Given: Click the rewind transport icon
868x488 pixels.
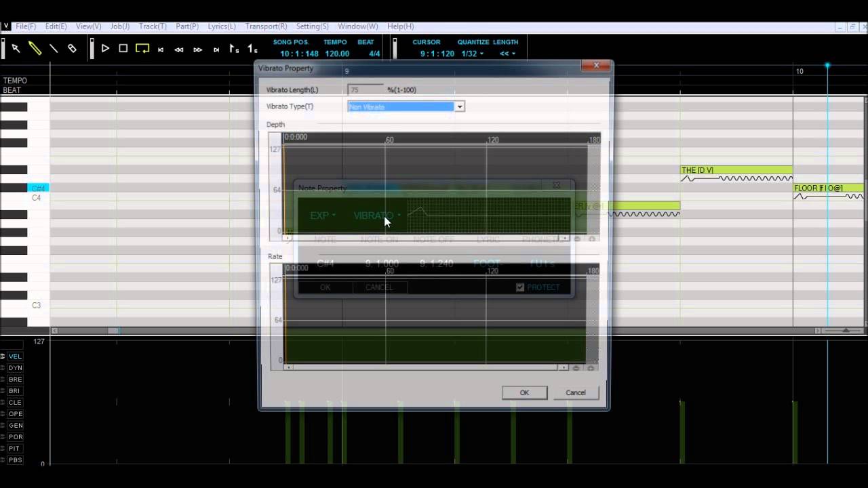Looking at the screenshot, I should click(179, 49).
